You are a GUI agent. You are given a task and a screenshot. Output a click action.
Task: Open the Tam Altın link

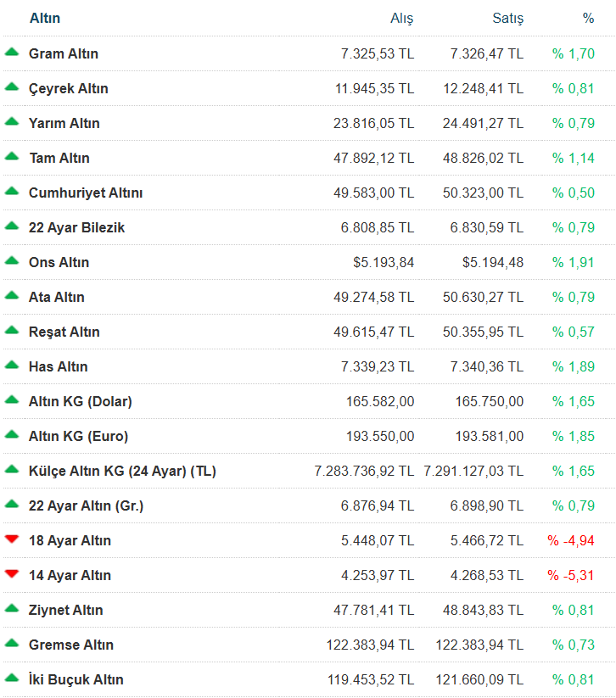click(59, 158)
